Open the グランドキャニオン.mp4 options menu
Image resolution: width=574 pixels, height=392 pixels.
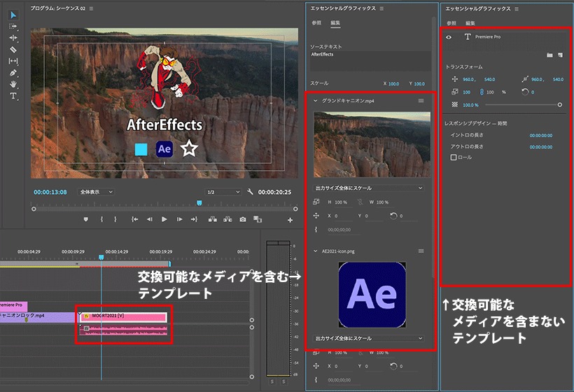point(421,101)
